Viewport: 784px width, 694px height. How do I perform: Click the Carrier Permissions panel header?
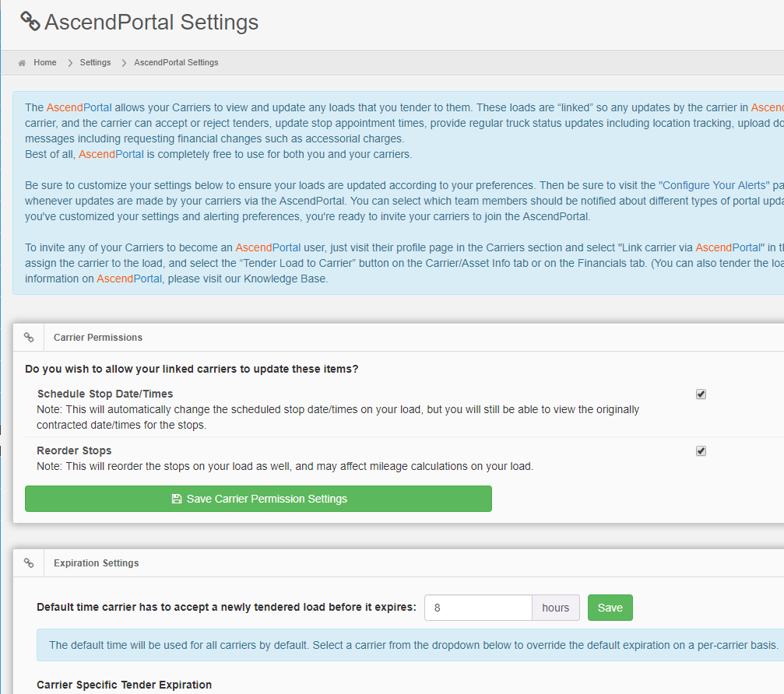[x=98, y=337]
